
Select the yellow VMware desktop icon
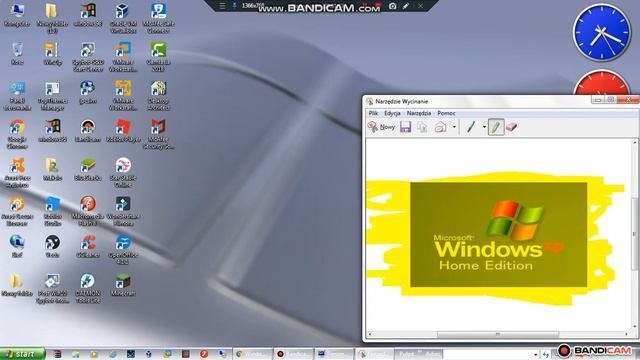123,95
